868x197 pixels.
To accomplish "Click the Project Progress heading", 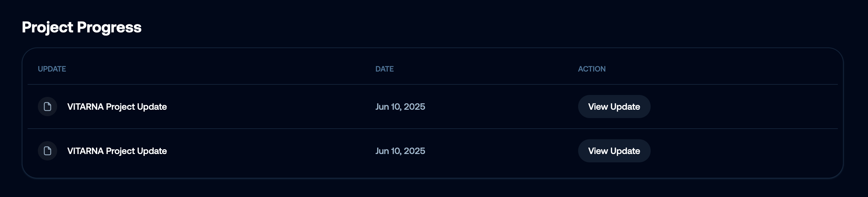I will click(82, 27).
